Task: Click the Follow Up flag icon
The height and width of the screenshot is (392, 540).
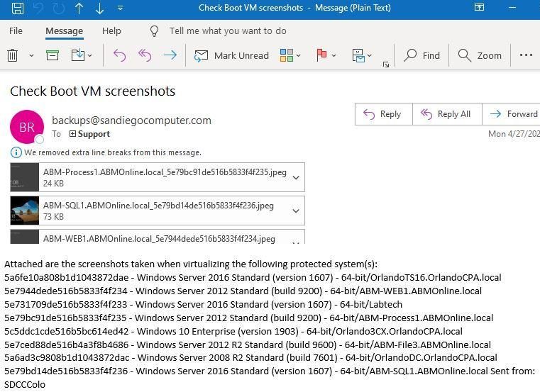Action: [x=321, y=55]
